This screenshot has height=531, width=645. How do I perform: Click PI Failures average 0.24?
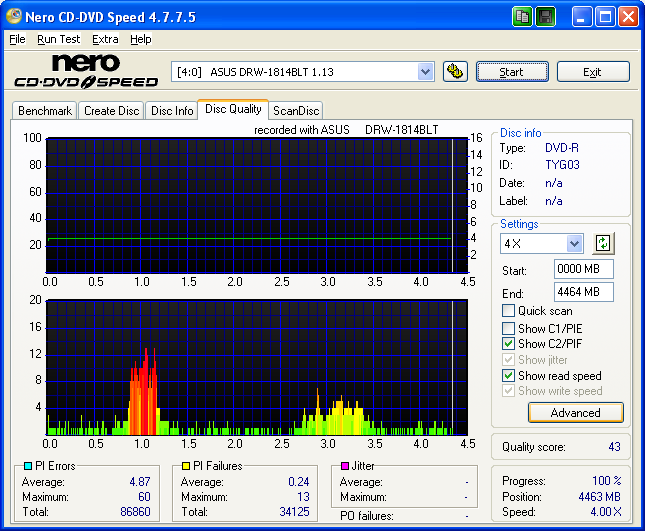pyautogui.click(x=299, y=482)
